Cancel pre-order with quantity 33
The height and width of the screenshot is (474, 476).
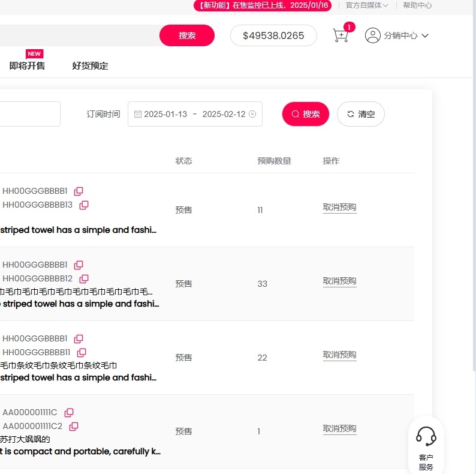339,281
